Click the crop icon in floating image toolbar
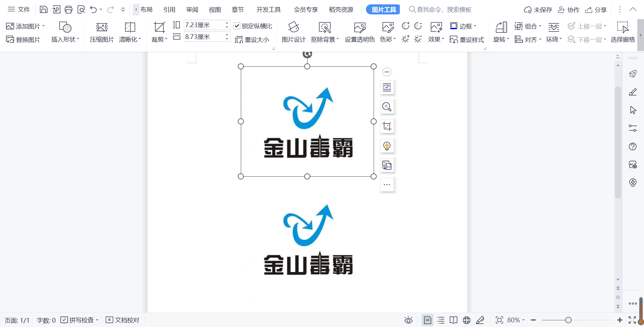 [387, 126]
